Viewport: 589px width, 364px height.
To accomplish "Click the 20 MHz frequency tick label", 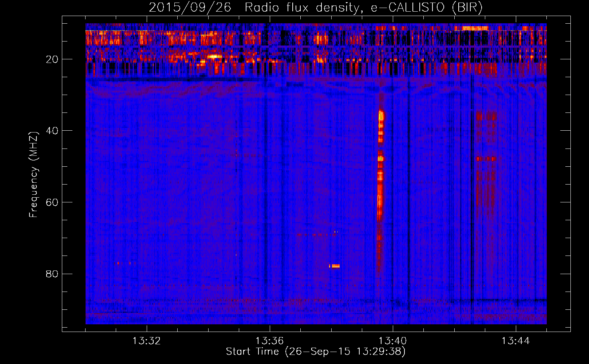I will (52, 59).
